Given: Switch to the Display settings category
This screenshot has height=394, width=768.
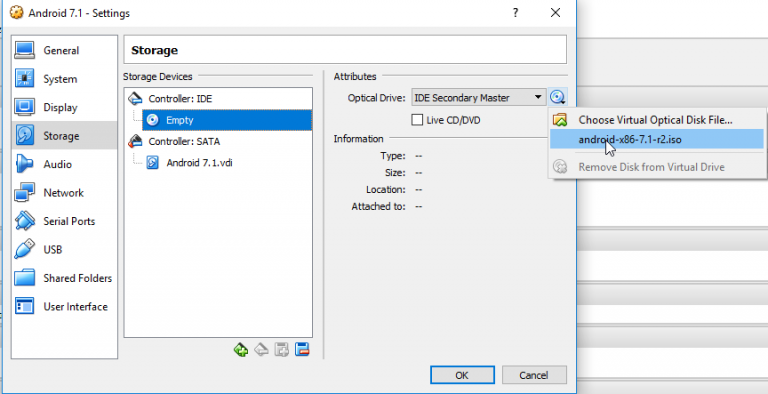Looking at the screenshot, I should click(64, 107).
